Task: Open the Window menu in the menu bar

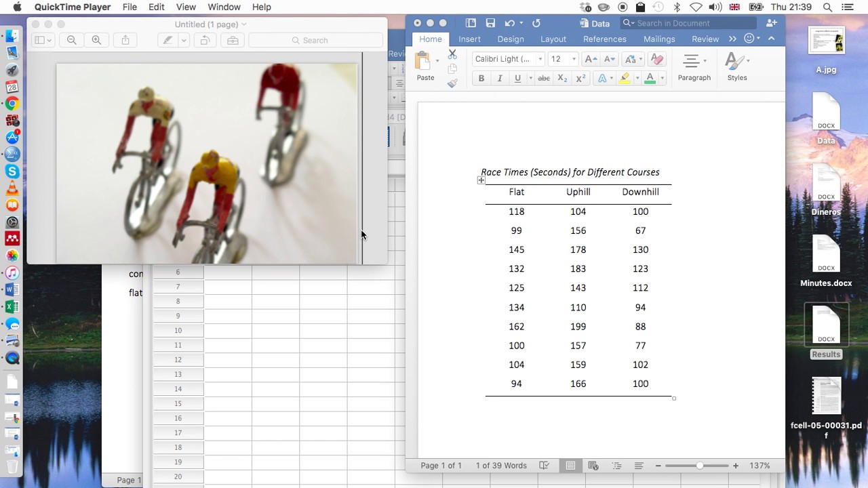Action: click(224, 7)
